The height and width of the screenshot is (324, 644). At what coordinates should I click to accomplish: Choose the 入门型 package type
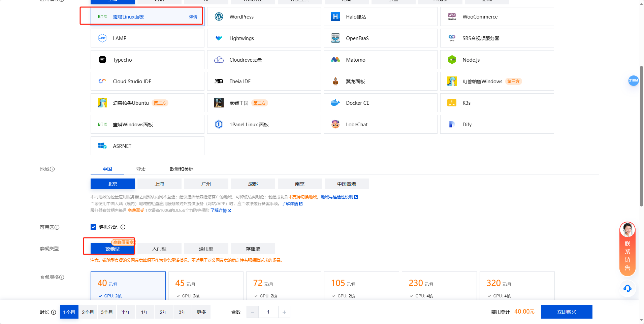pos(159,249)
